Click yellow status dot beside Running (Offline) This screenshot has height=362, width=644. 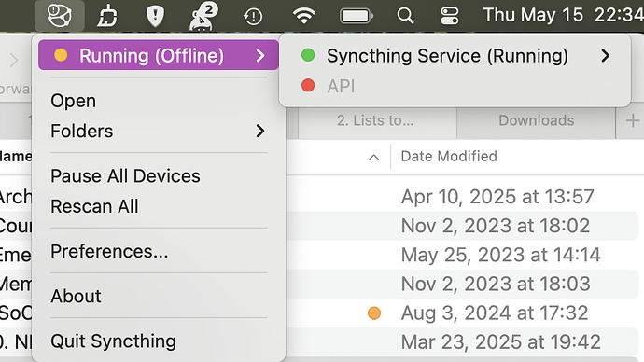coord(61,55)
